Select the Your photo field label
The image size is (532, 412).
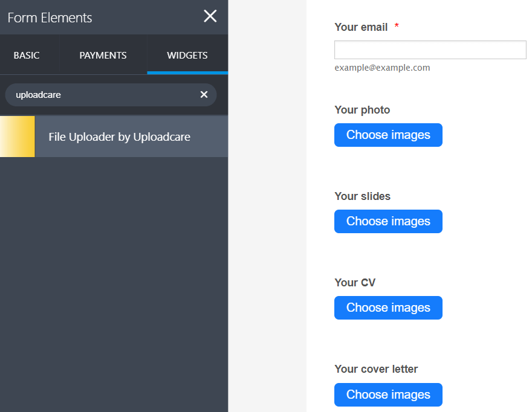(362, 110)
